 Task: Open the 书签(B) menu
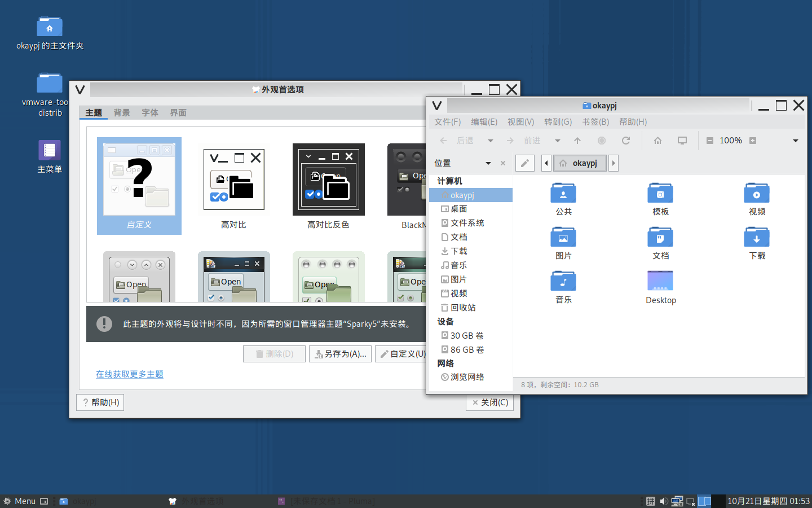pos(595,122)
